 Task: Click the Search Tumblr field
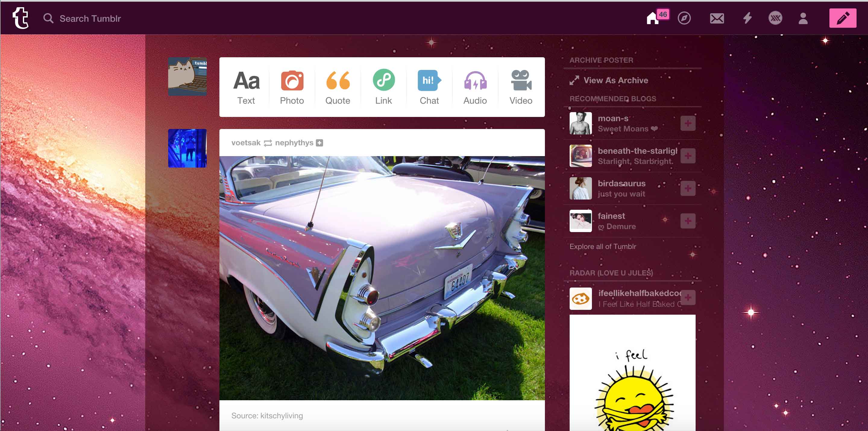tap(90, 18)
